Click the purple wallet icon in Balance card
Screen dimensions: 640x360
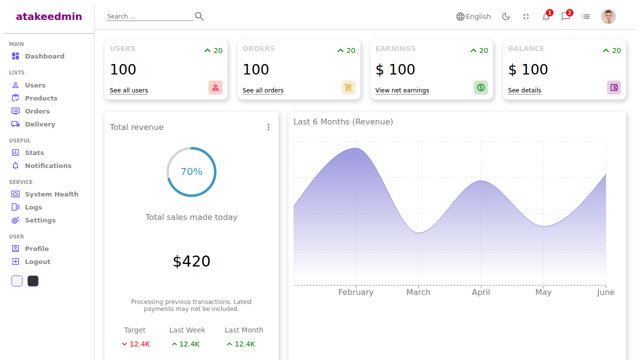click(x=614, y=87)
